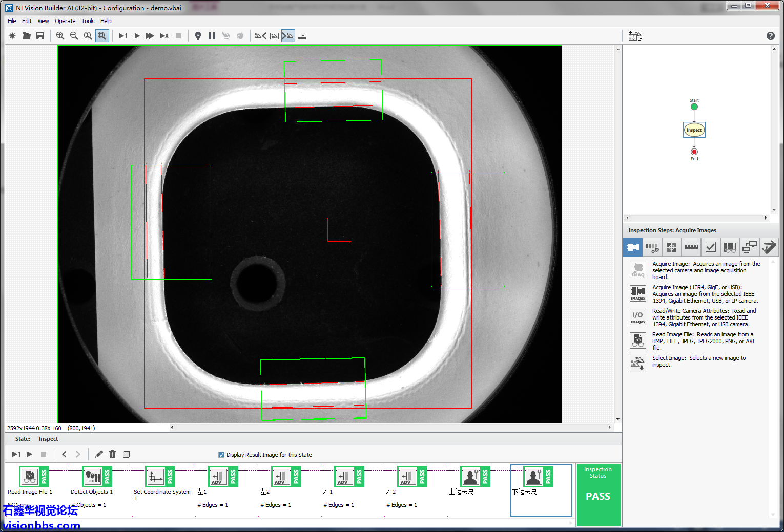
Task: Open the Measure Features ruler tab
Action: point(691,247)
